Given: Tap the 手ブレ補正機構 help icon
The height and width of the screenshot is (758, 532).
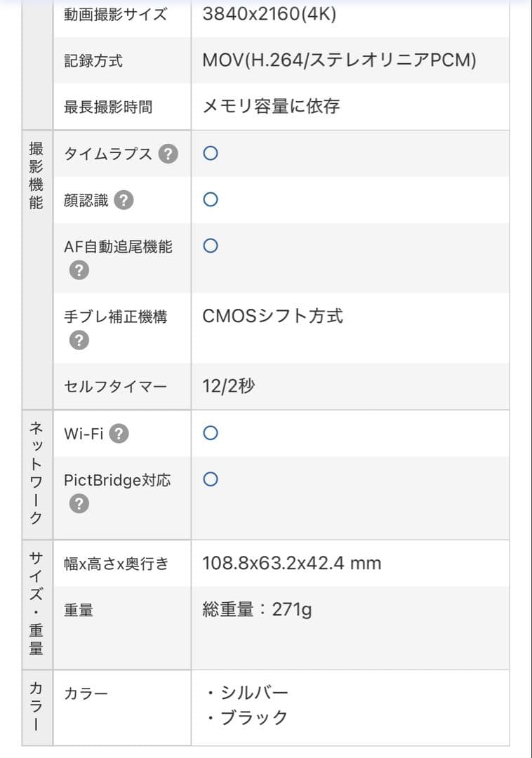Looking at the screenshot, I should coord(79,340).
